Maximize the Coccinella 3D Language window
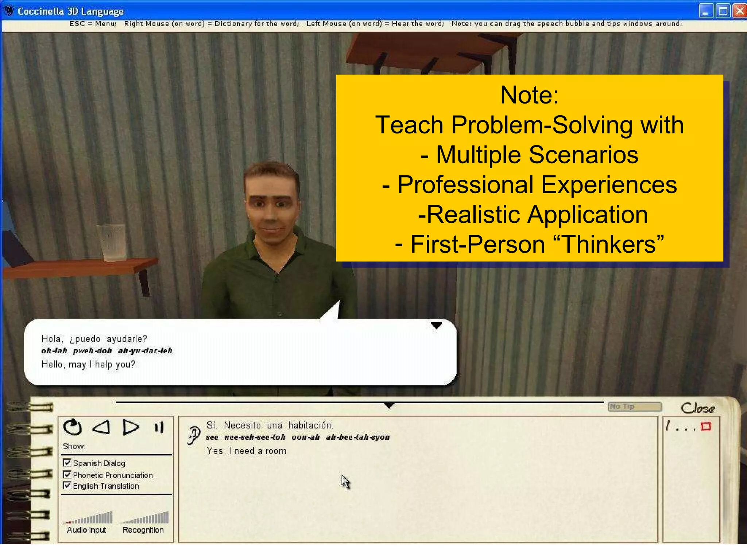 (723, 11)
